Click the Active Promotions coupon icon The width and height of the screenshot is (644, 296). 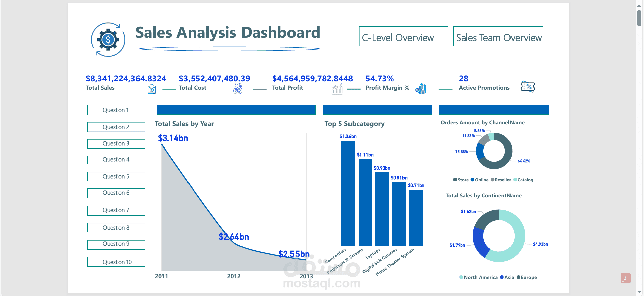click(x=528, y=87)
